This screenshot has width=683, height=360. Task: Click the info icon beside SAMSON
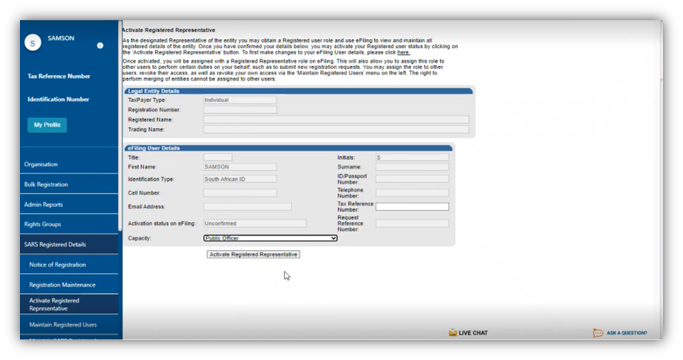pos(100,45)
